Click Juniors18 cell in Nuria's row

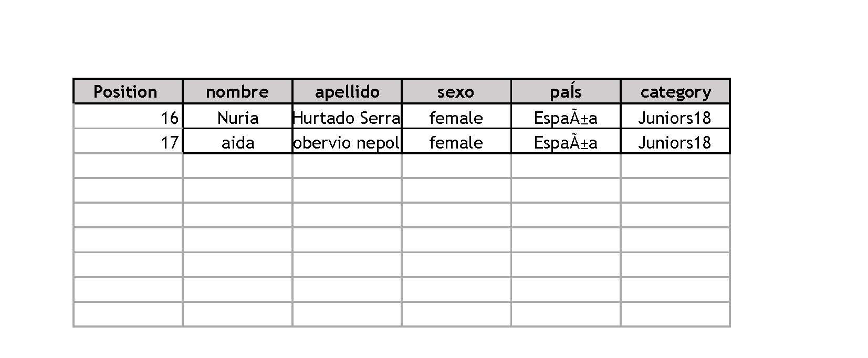(675, 117)
